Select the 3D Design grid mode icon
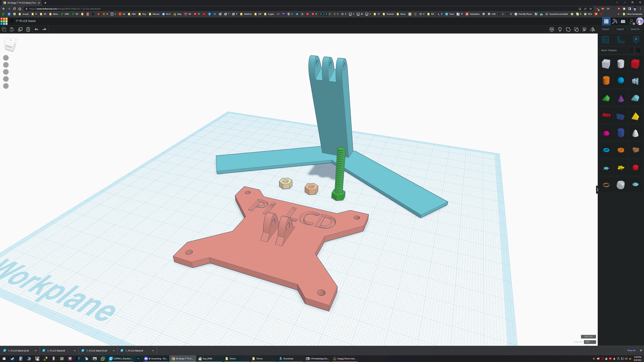Viewport: 644px width, 362px height. (606, 21)
